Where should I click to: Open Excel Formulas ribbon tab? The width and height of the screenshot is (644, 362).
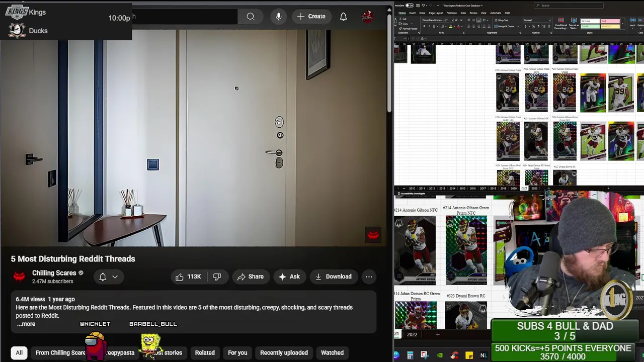(x=452, y=13)
